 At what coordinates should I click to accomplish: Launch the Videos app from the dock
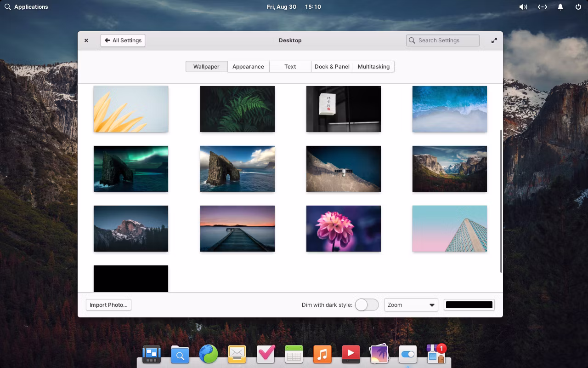(x=351, y=354)
